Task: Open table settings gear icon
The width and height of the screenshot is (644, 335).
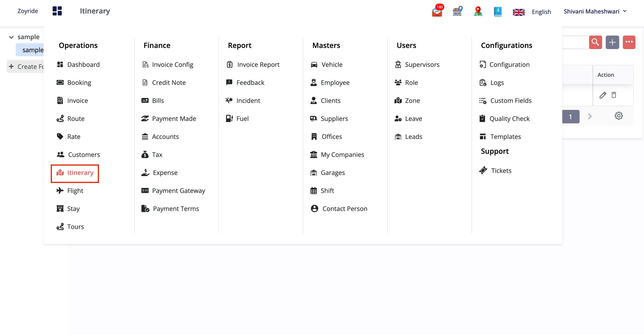Action: pyautogui.click(x=619, y=116)
